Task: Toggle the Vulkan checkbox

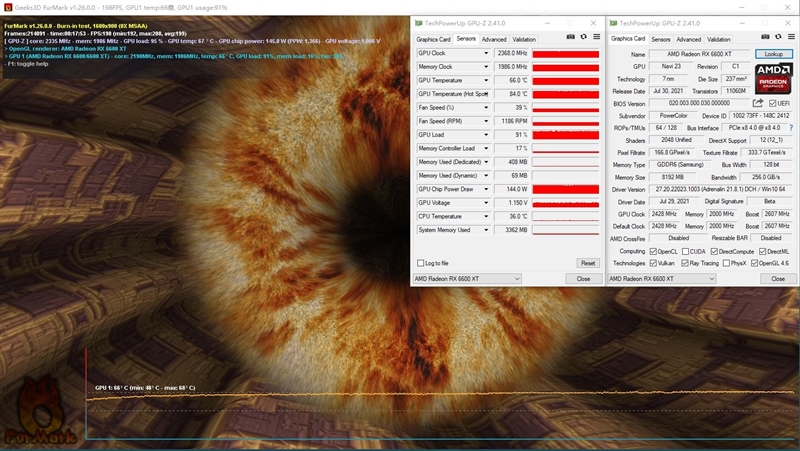Action: [x=653, y=263]
